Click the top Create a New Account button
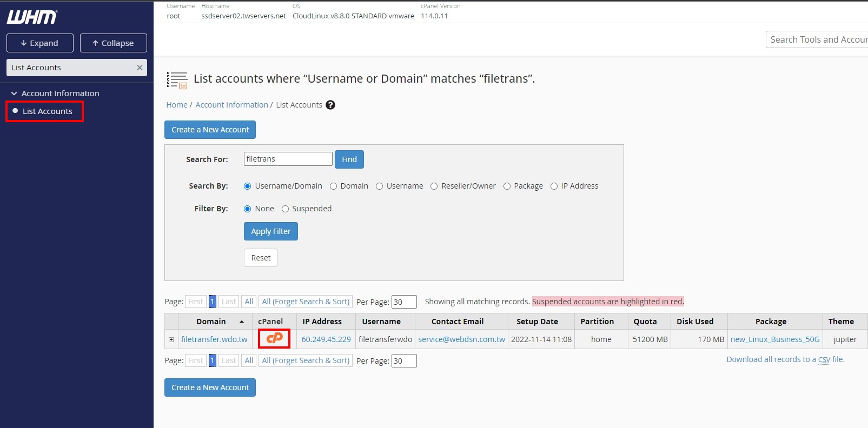Viewport: 868px width, 428px height. point(210,130)
